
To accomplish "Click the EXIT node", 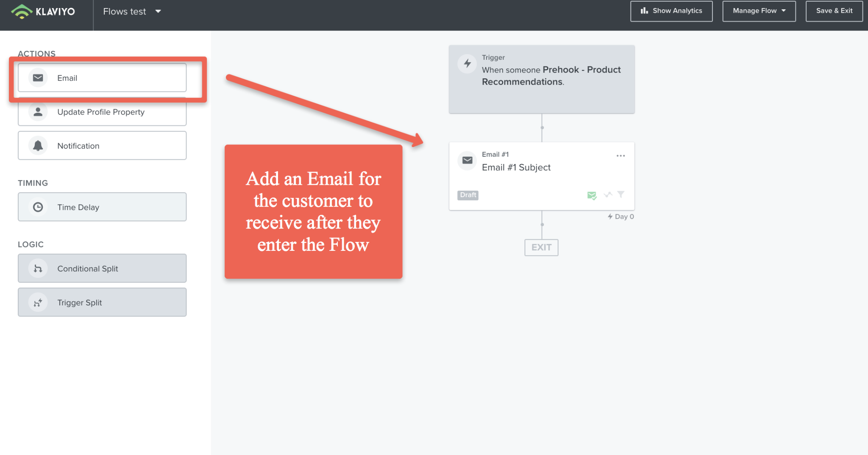I will tap(541, 247).
